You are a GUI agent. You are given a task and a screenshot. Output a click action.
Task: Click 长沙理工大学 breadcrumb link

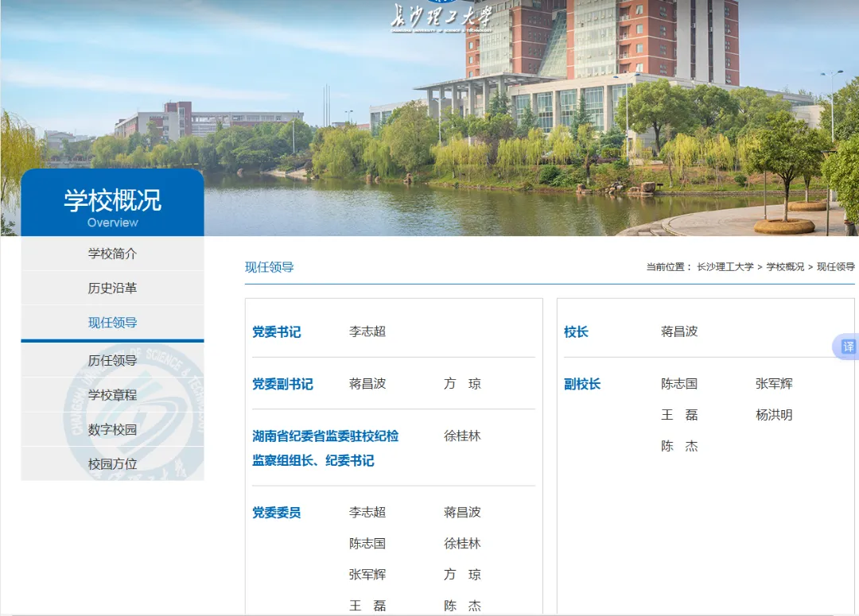pyautogui.click(x=725, y=266)
